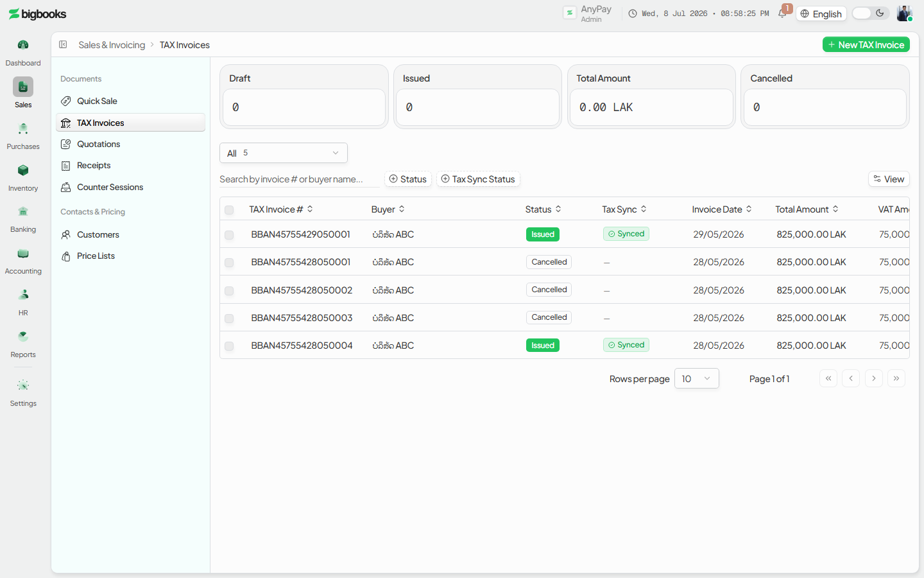Image resolution: width=924 pixels, height=578 pixels.
Task: Click Cancelled badge for BBAN45755428050002
Action: click(x=549, y=290)
